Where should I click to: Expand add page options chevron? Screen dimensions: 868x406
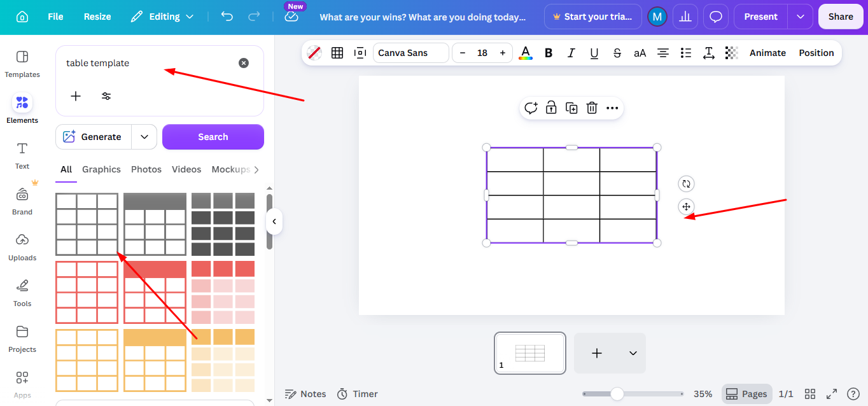(633, 353)
